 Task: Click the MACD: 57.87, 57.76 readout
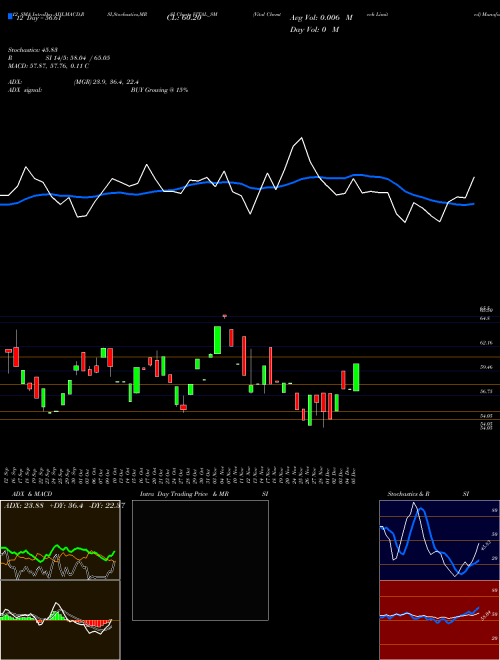click(x=48, y=66)
